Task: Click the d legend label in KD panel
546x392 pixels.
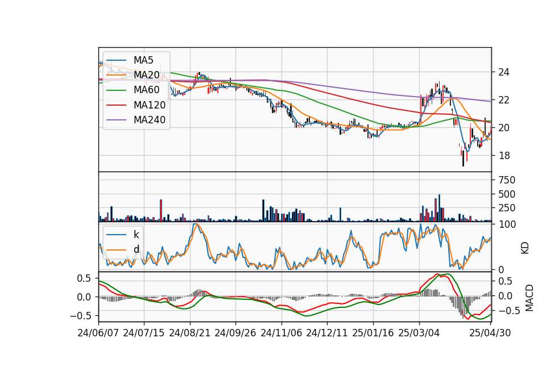Action: tap(136, 249)
